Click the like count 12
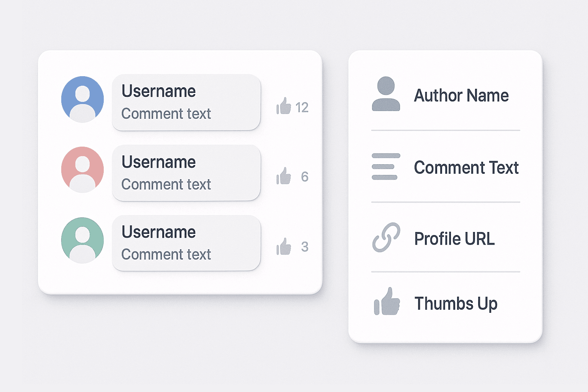The height and width of the screenshot is (392, 588). [302, 108]
